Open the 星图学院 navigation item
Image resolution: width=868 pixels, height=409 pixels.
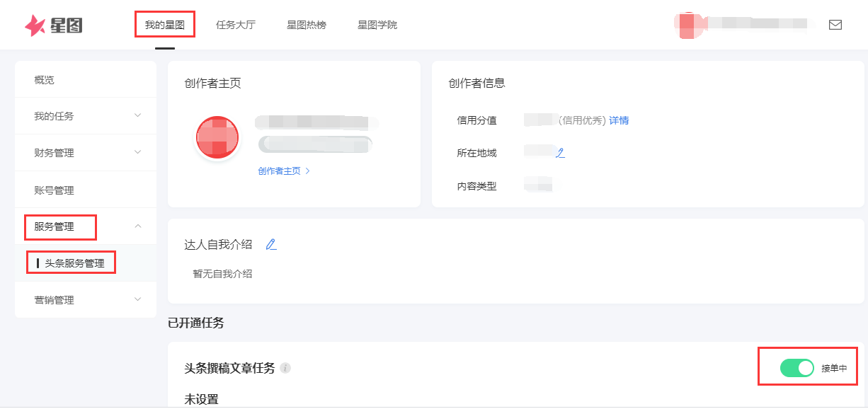point(377,24)
